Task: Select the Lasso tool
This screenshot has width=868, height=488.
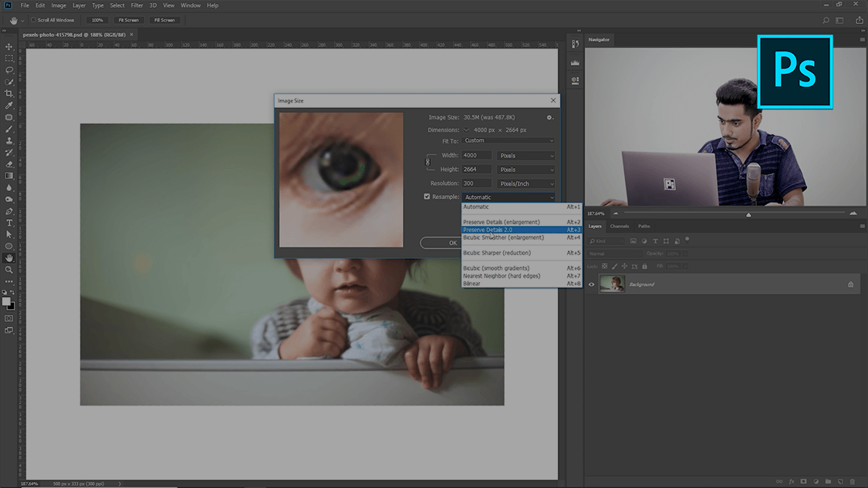Action: 9,70
